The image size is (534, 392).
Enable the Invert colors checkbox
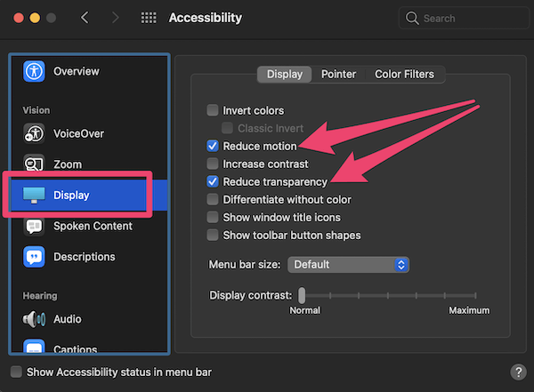pyautogui.click(x=213, y=111)
